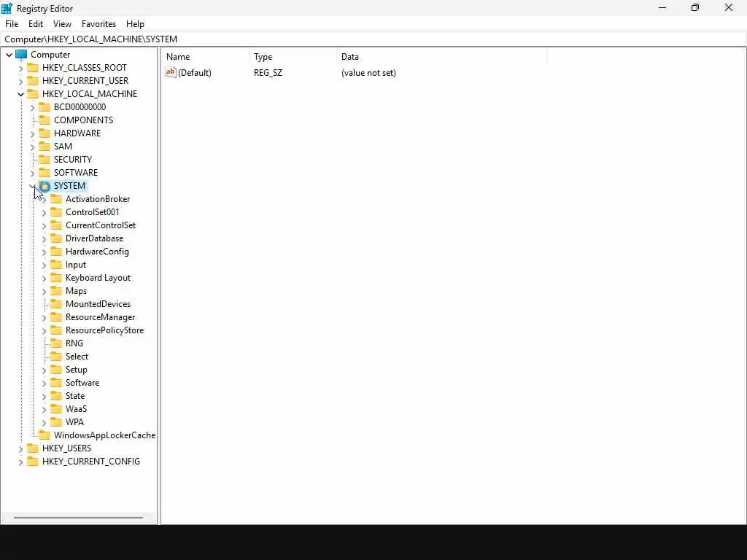Click the WPA folder icon
Screen dimensions: 747x560
pyautogui.click(x=56, y=422)
